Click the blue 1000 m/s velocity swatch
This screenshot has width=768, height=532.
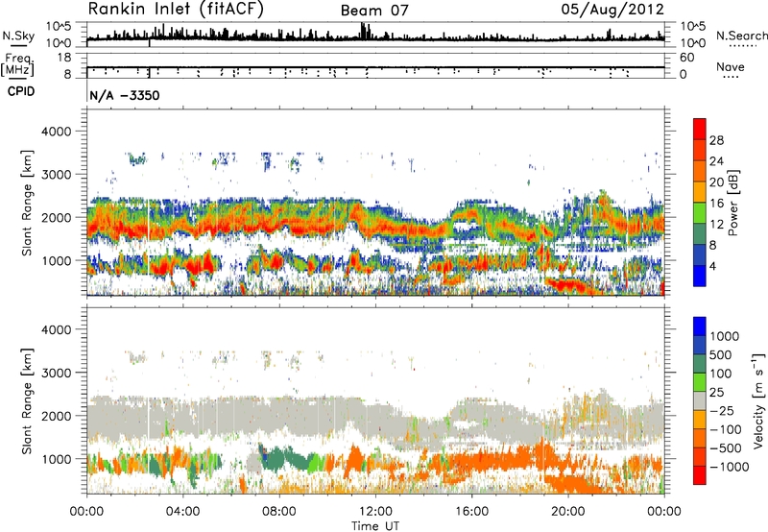pyautogui.click(x=700, y=326)
